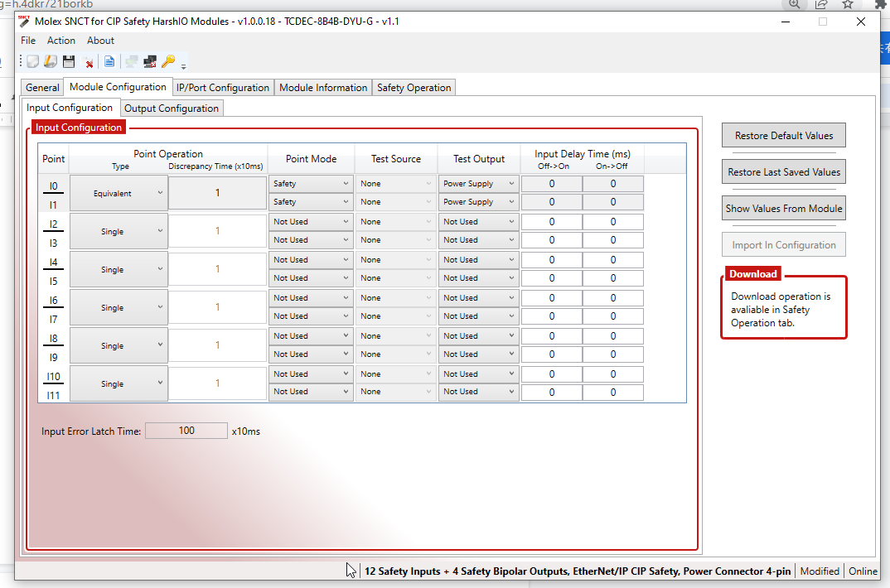This screenshot has width=890, height=588.
Task: Open the Point Mode dropdown for I2
Action: [x=311, y=222]
